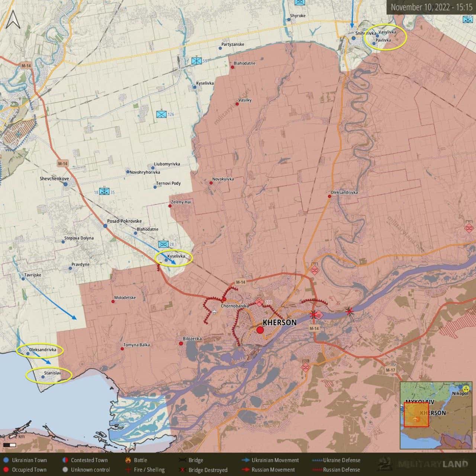Image resolution: width=476 pixels, height=476 pixels.
Task: Click the Ukrainian unit marker labeled 28
Action: (163, 244)
